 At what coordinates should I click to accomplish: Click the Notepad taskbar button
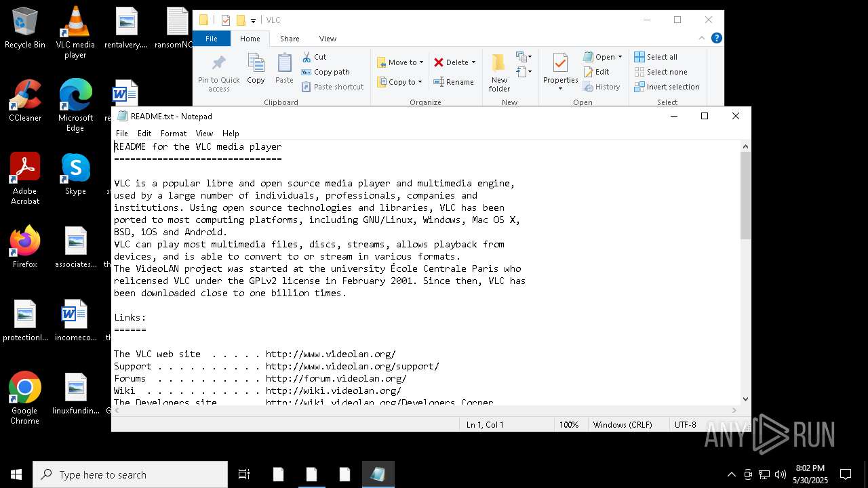point(378,474)
